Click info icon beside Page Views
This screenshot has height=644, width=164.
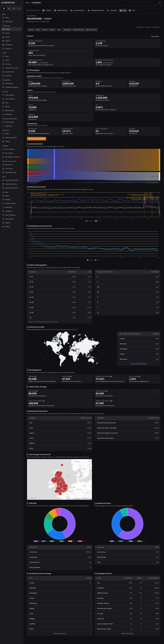coord(36,391)
